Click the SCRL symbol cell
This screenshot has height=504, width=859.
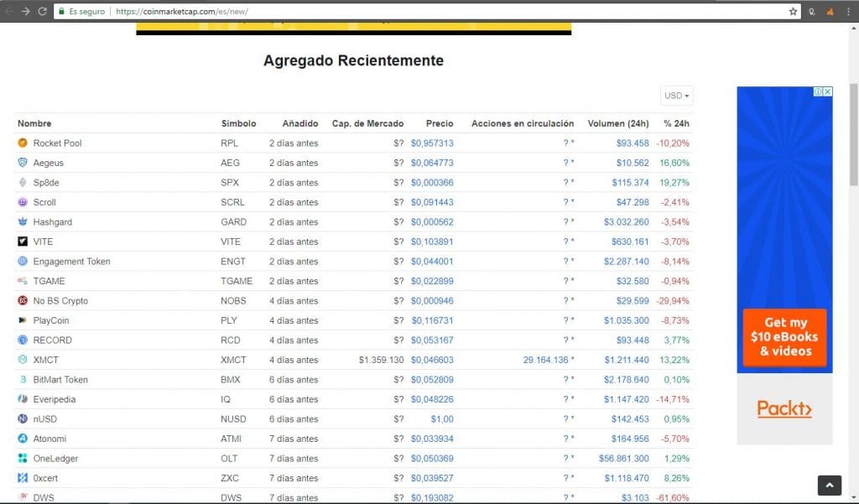click(x=233, y=202)
